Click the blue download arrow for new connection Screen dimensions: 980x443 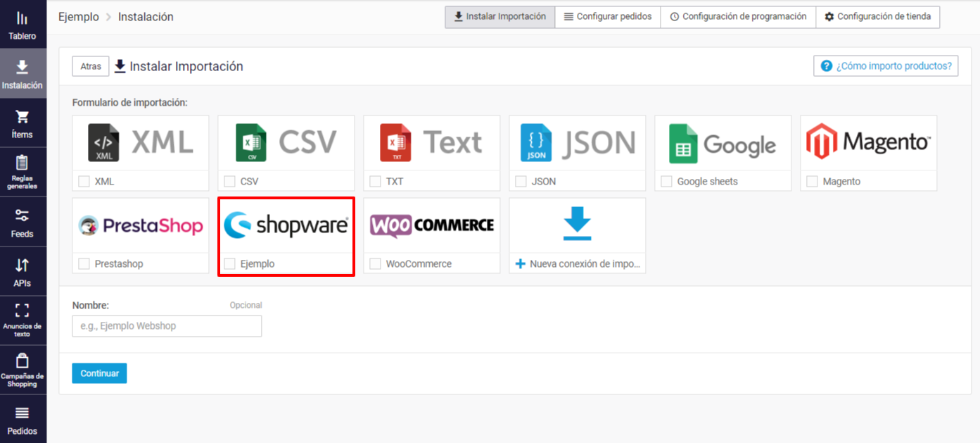[577, 225]
